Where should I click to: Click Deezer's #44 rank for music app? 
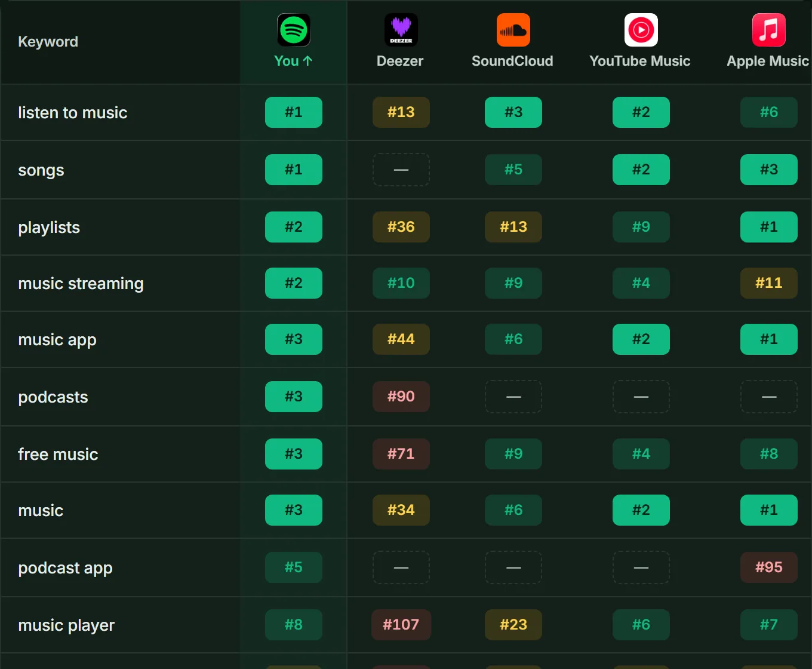401,339
